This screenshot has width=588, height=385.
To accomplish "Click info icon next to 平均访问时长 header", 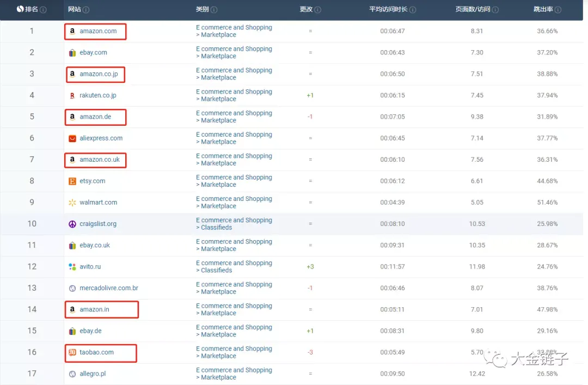I will click(413, 9).
